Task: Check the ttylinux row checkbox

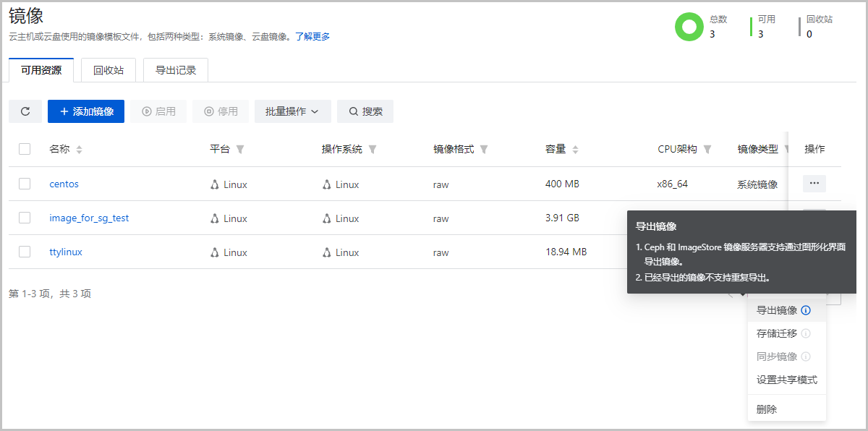Action: click(25, 252)
